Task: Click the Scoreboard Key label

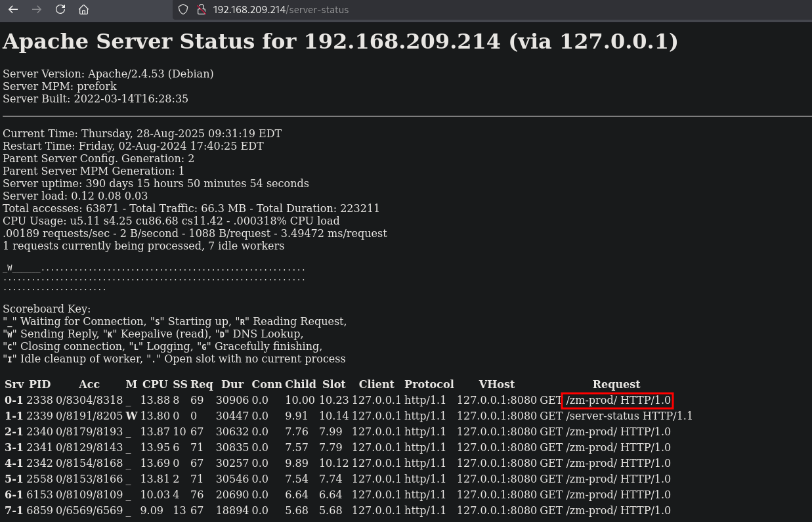Action: tap(47, 309)
